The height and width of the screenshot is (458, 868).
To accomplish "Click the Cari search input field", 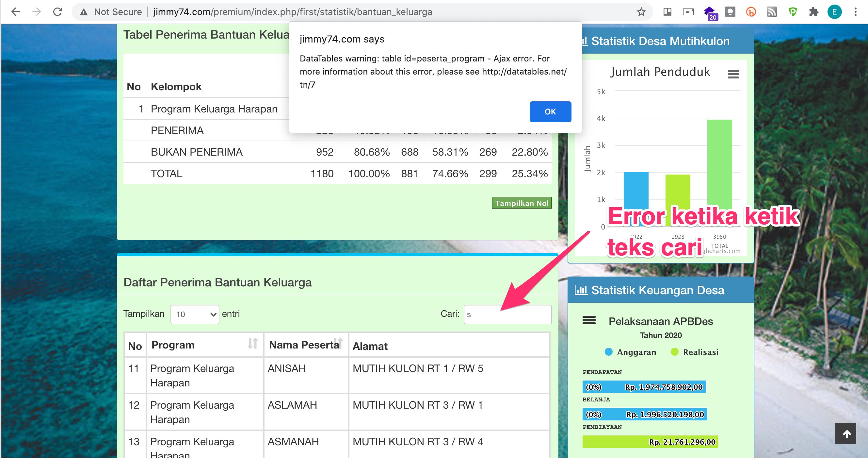I will pos(507,314).
